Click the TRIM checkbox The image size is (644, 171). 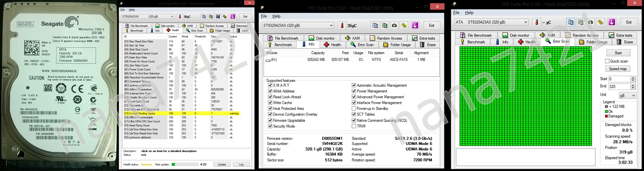354,126
